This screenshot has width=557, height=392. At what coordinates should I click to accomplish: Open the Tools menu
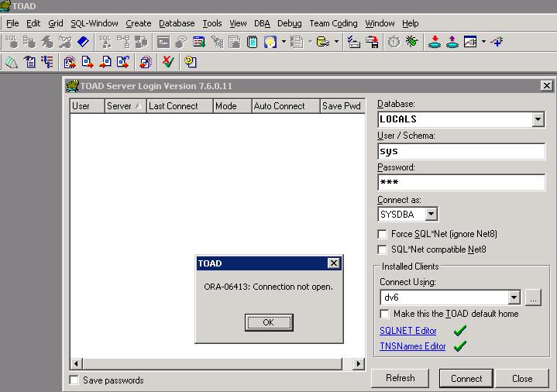coord(212,23)
